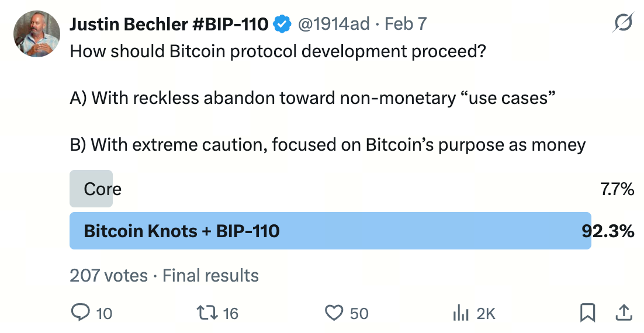Click the 10 replies count

[104, 314]
